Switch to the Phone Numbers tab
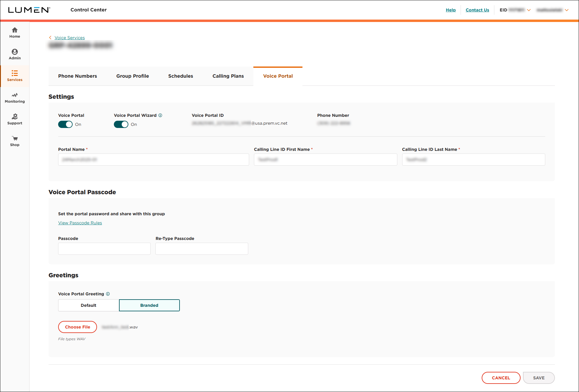Image resolution: width=579 pixels, height=392 pixels. click(77, 76)
